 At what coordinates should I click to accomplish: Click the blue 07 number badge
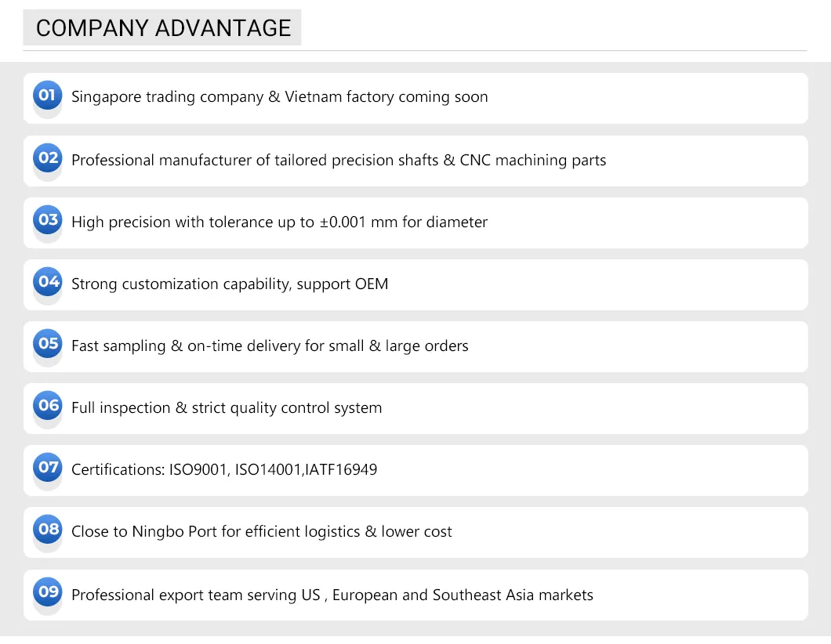tap(48, 468)
